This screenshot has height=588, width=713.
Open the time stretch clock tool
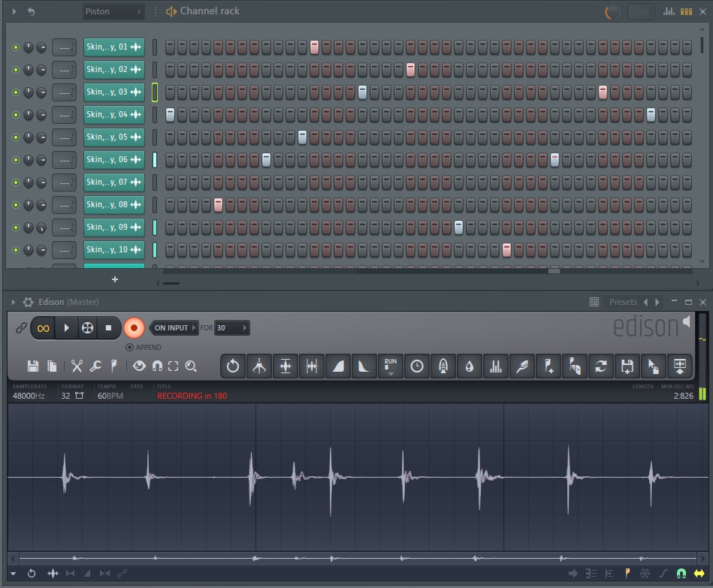416,366
